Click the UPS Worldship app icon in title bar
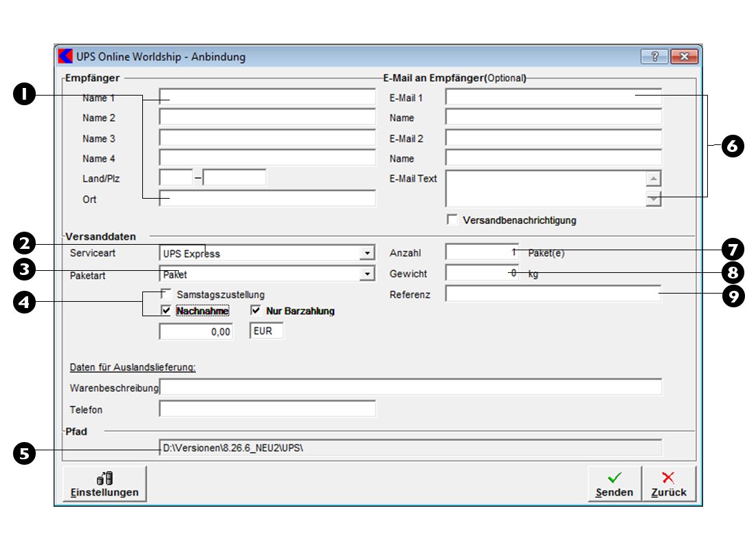The image size is (756, 550). pyautogui.click(x=65, y=56)
